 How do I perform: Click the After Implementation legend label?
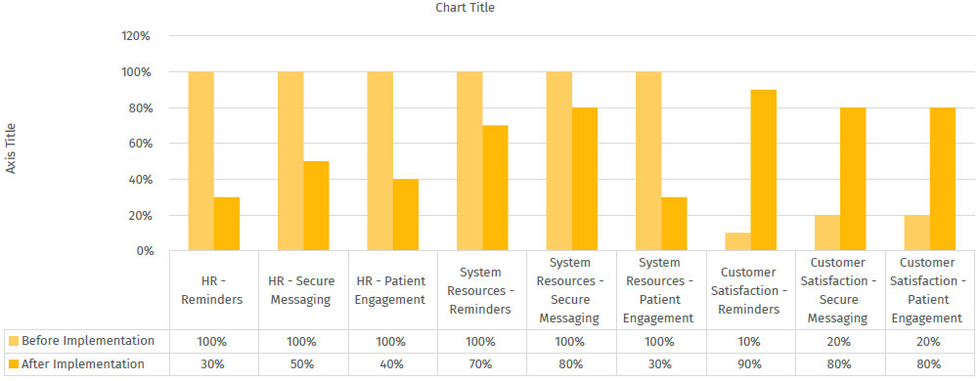point(82,364)
